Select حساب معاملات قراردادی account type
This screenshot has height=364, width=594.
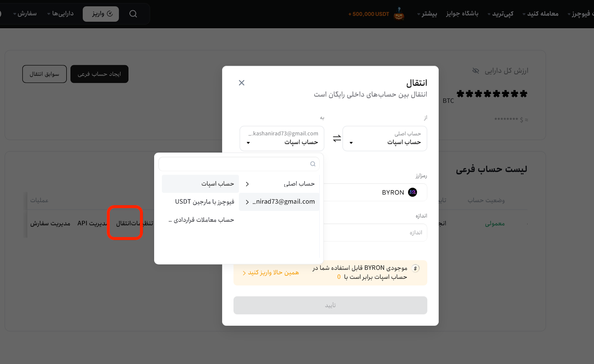(200, 220)
